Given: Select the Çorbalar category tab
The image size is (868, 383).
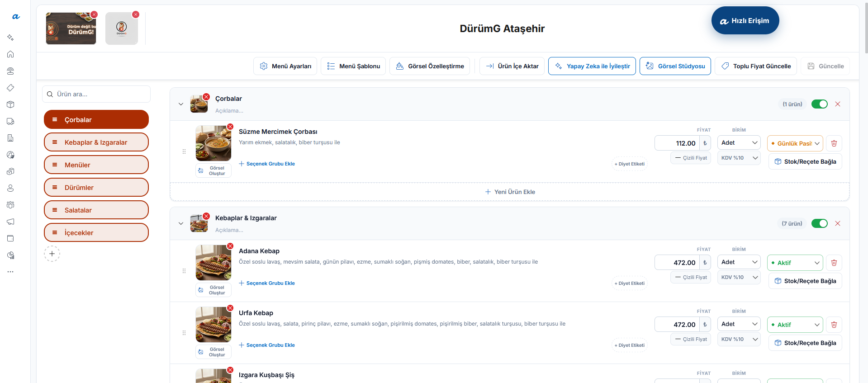Looking at the screenshot, I should pos(96,119).
